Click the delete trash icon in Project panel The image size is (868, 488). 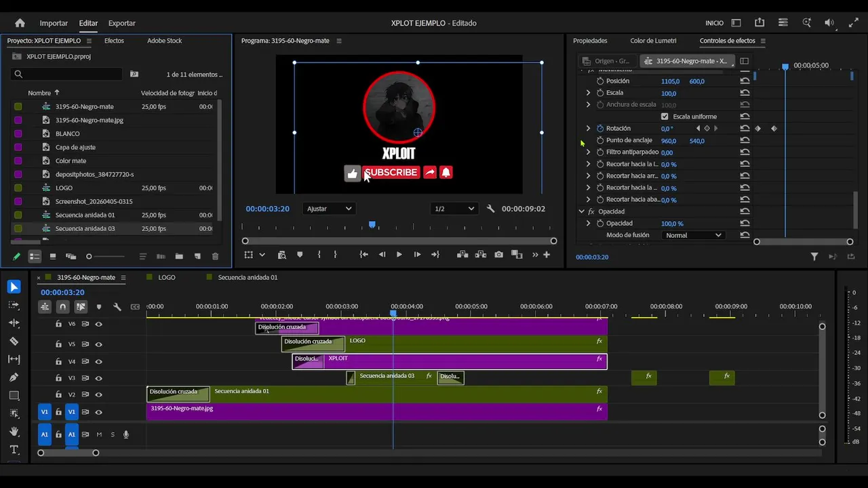click(215, 256)
